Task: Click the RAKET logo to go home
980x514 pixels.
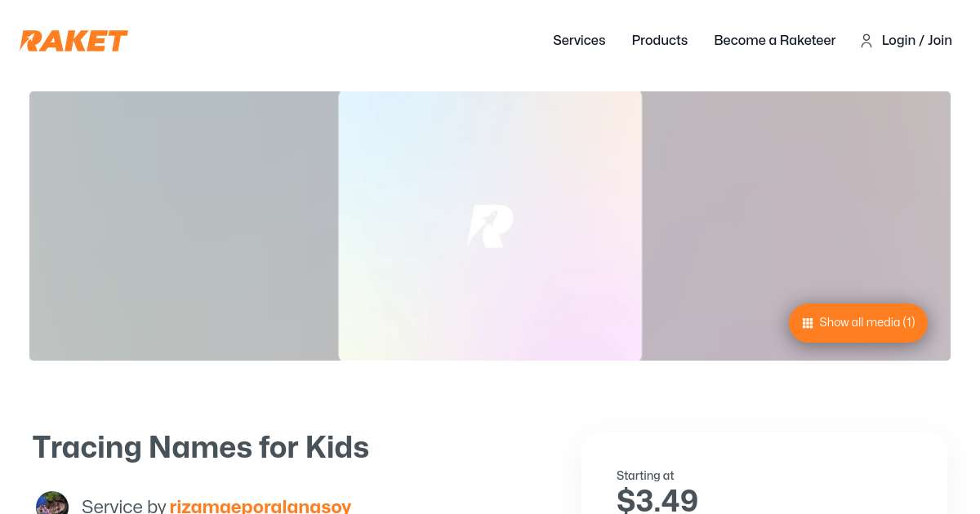Action: click(x=74, y=41)
